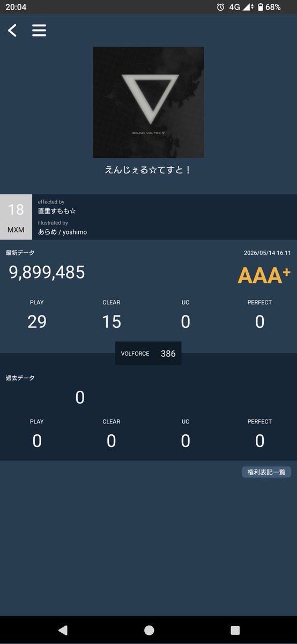Tap the 18 MXM difficulty badge
The image size is (297, 644).
pyautogui.click(x=16, y=217)
